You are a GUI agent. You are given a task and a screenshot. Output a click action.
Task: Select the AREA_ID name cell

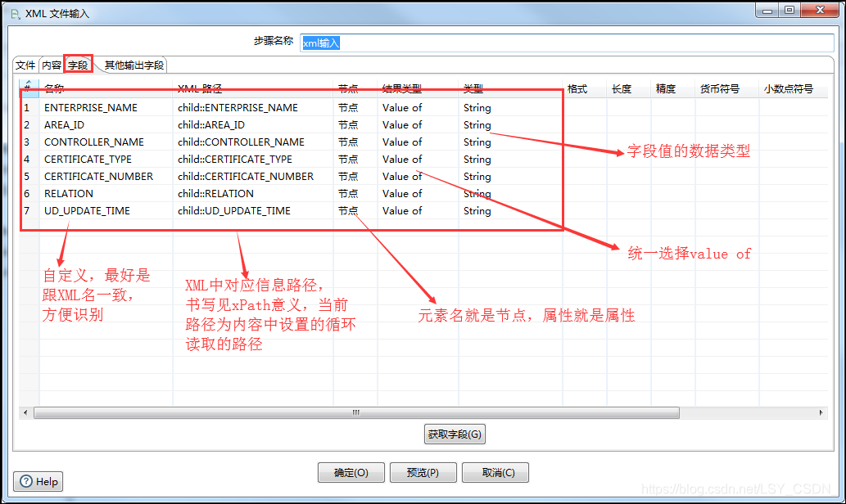pyautogui.click(x=106, y=125)
